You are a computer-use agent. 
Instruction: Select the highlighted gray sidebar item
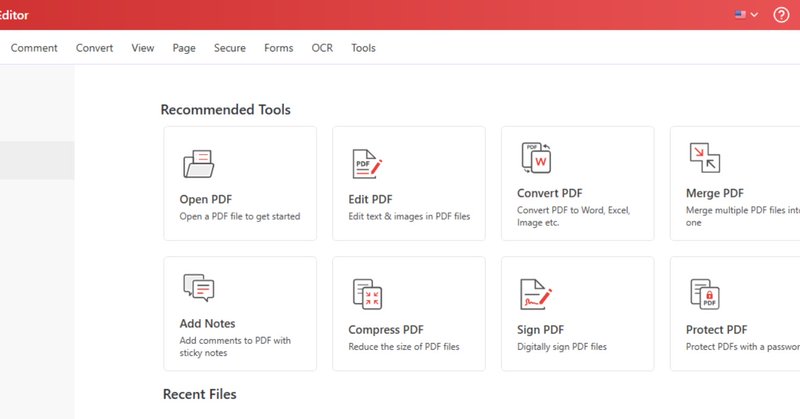pyautogui.click(x=37, y=160)
